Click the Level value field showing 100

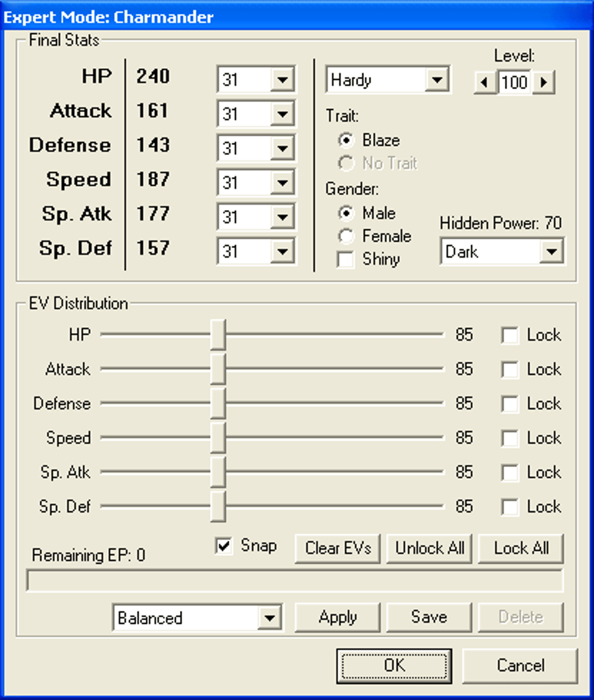pyautogui.click(x=514, y=82)
